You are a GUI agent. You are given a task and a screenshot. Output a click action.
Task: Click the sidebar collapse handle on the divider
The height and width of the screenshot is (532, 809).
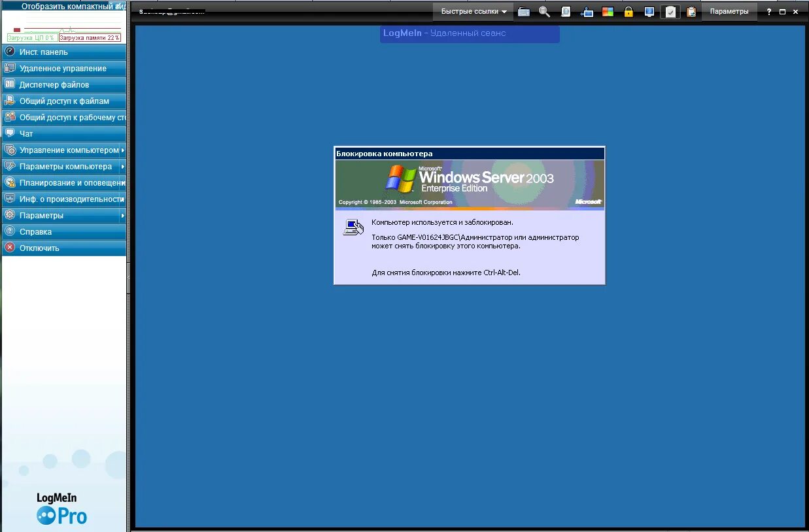(x=129, y=278)
